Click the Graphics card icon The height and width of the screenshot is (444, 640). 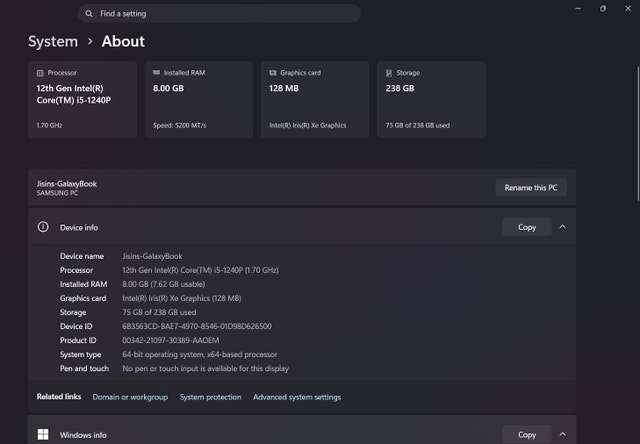pos(273,73)
